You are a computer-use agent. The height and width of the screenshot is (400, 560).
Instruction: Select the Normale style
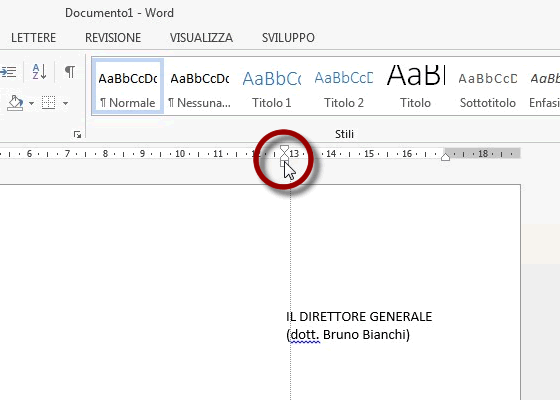pos(128,86)
